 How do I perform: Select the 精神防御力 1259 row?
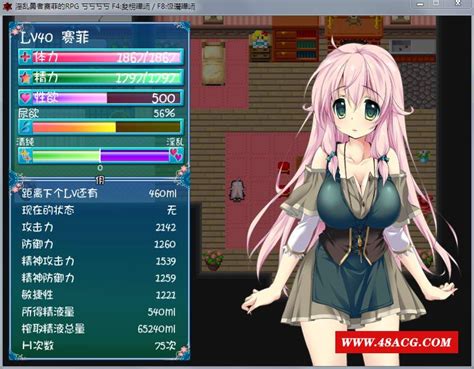pos(99,278)
